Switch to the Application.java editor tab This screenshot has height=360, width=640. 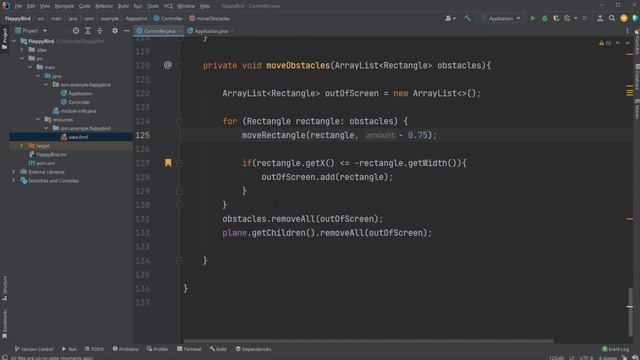coord(211,31)
